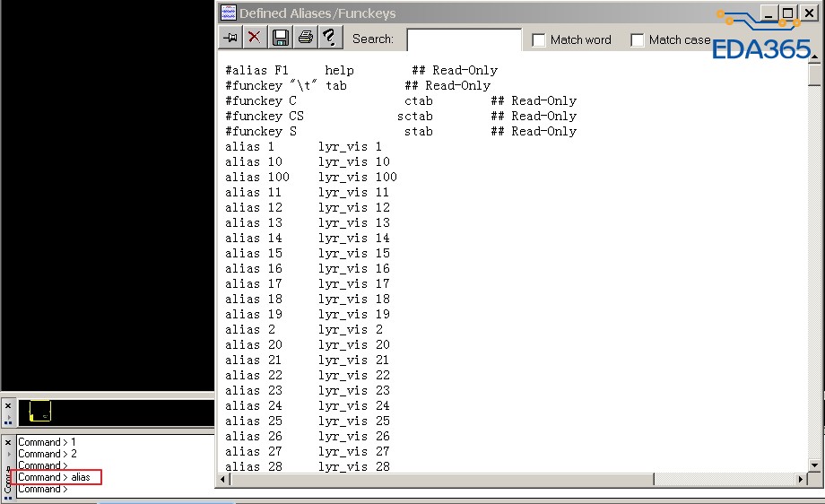Click the horizontal scrollbar thumb
Image resolution: width=825 pixels, height=504 pixels.
coord(441,479)
